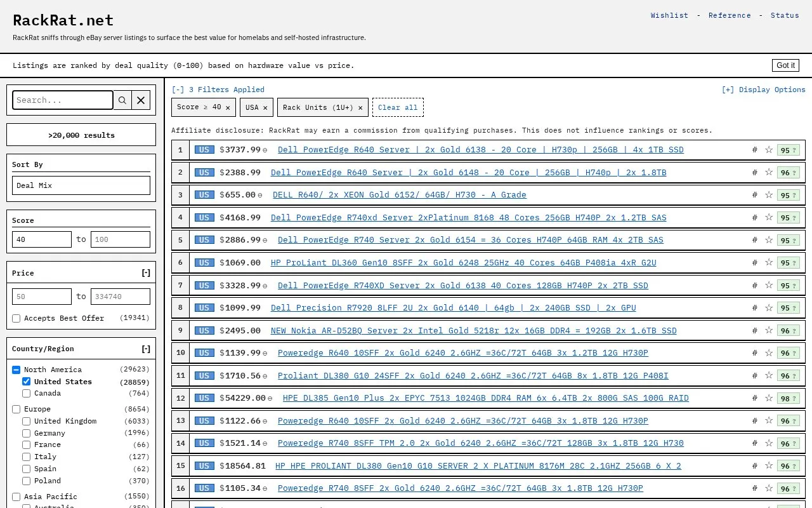The height and width of the screenshot is (508, 812).
Task: Click the minimum Score field showing 40
Action: (x=42, y=239)
